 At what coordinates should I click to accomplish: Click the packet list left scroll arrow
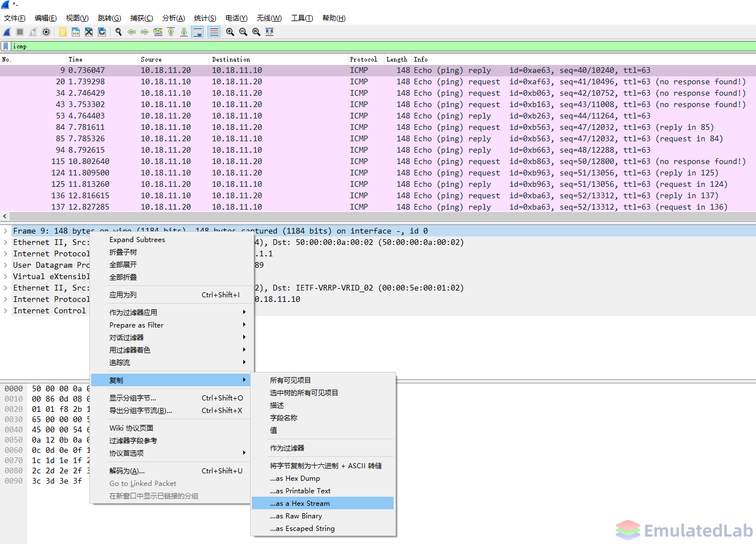pyautogui.click(x=5, y=216)
